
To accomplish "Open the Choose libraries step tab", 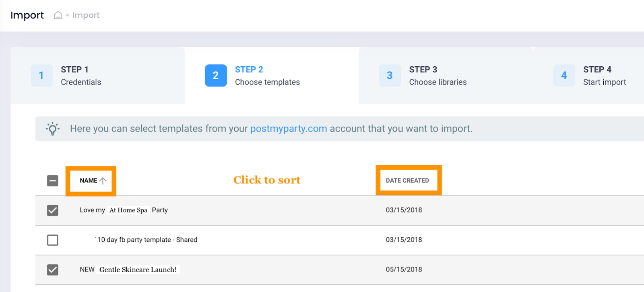I will pos(438,76).
